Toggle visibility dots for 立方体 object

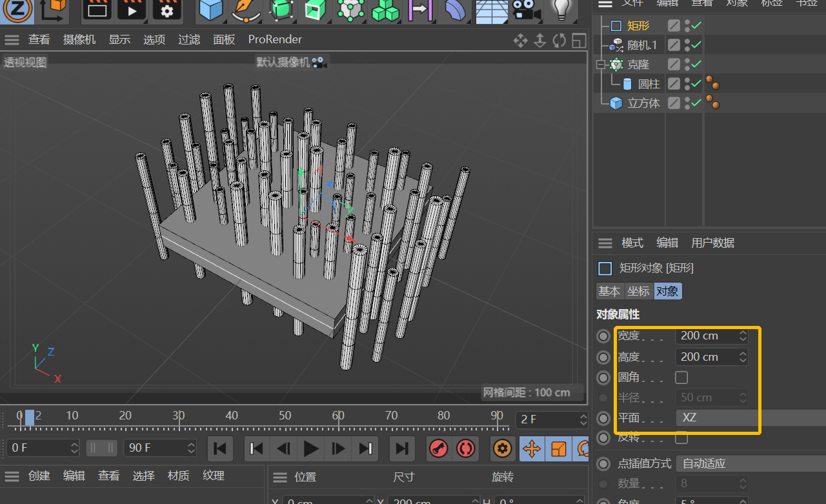pos(687,103)
